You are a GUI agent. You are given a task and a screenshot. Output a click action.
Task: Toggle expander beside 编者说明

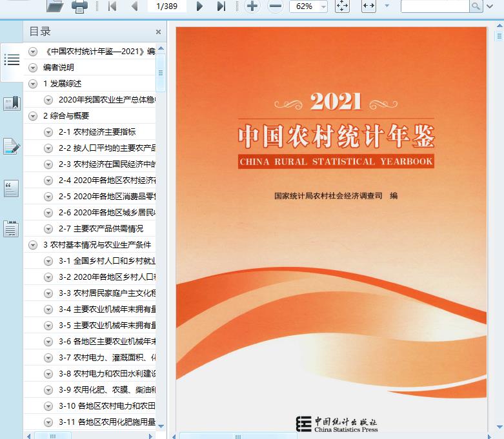click(33, 68)
